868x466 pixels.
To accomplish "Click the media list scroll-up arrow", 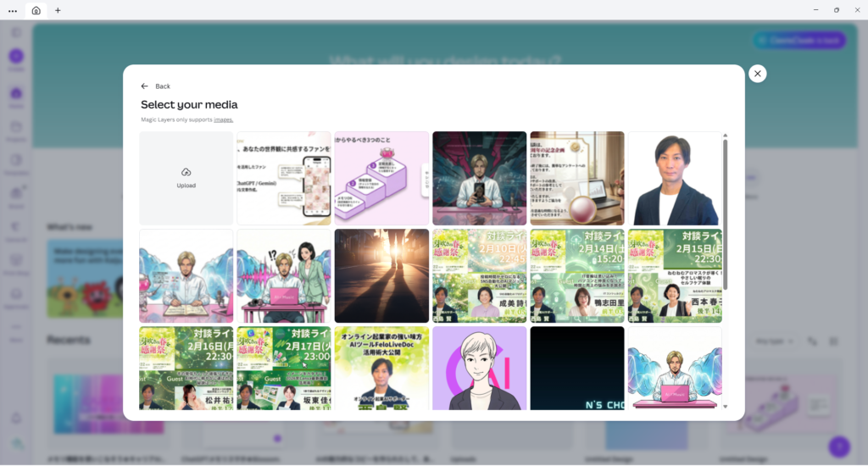I will point(725,136).
